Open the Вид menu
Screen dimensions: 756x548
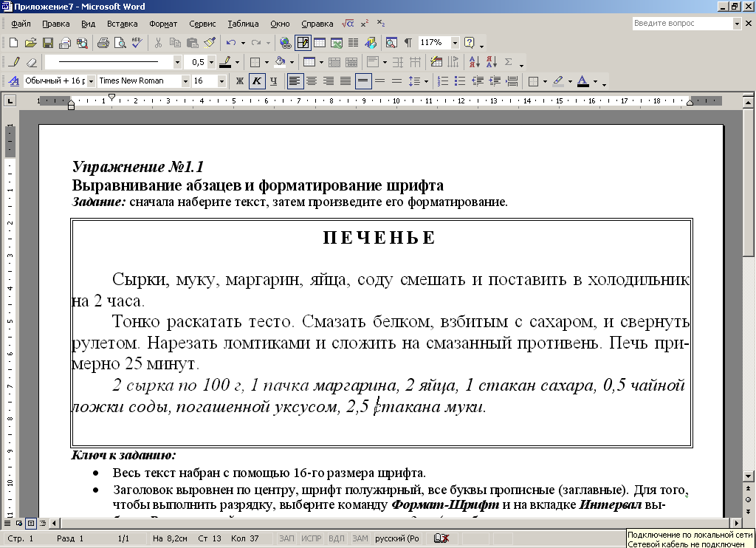click(88, 24)
